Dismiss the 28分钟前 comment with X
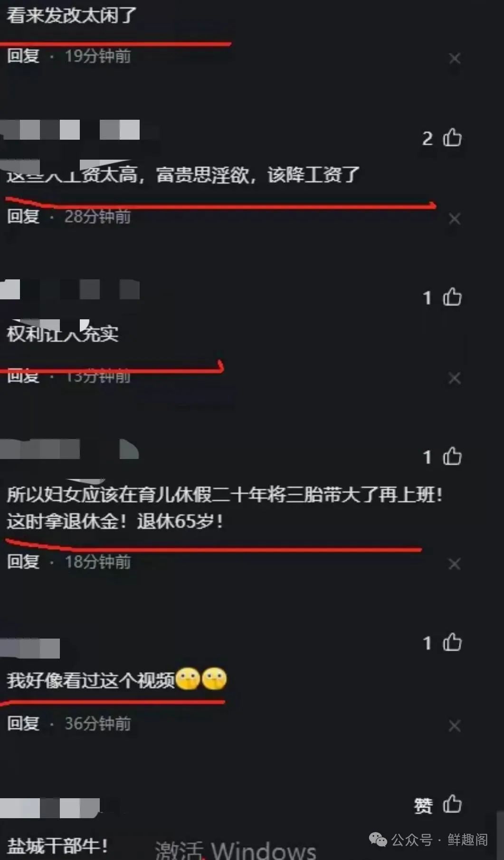This screenshot has height=860, width=504. click(x=455, y=219)
